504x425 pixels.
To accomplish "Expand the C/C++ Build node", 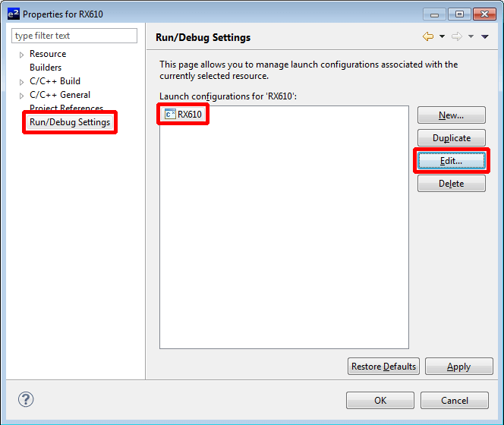I will (21, 82).
